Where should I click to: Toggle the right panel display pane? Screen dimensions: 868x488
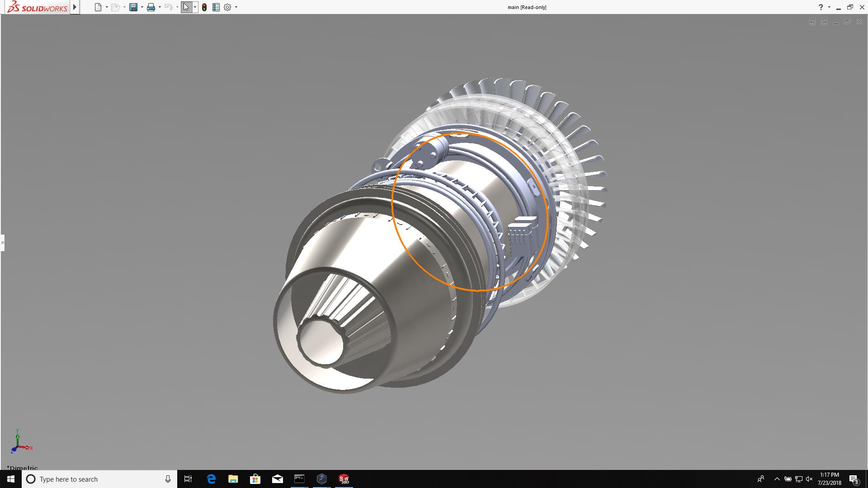(824, 22)
